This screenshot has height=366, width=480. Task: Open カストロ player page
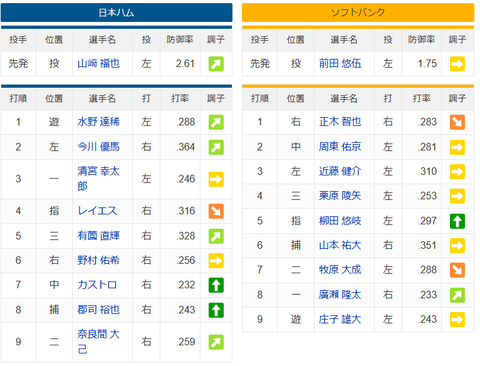[x=97, y=285]
